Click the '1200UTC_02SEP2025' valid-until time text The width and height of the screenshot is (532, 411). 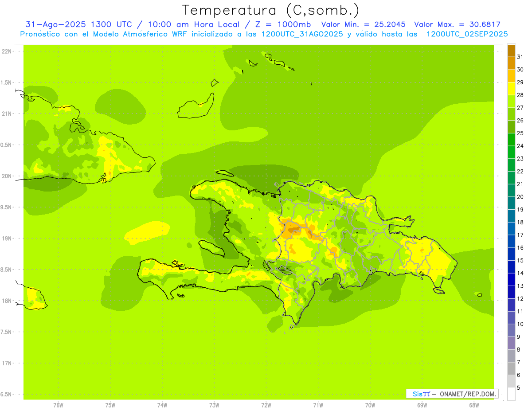pyautogui.click(x=467, y=34)
